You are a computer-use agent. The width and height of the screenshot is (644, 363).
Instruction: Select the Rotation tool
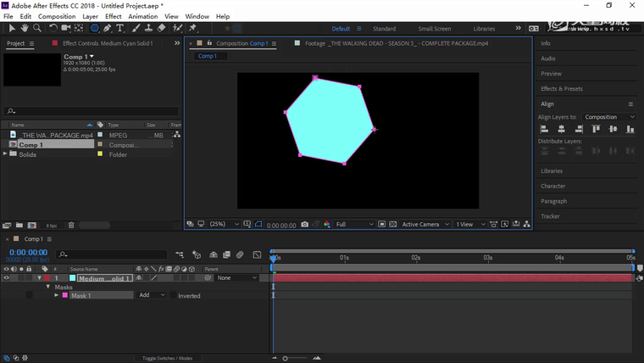tap(53, 28)
